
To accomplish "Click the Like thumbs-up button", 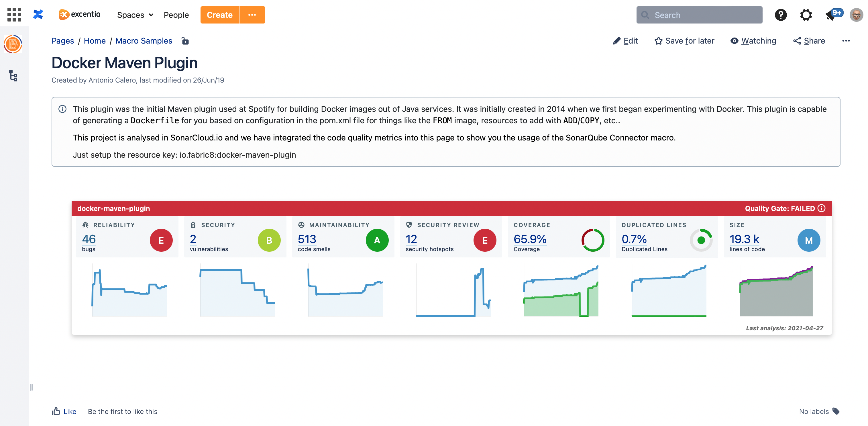I will tap(64, 411).
